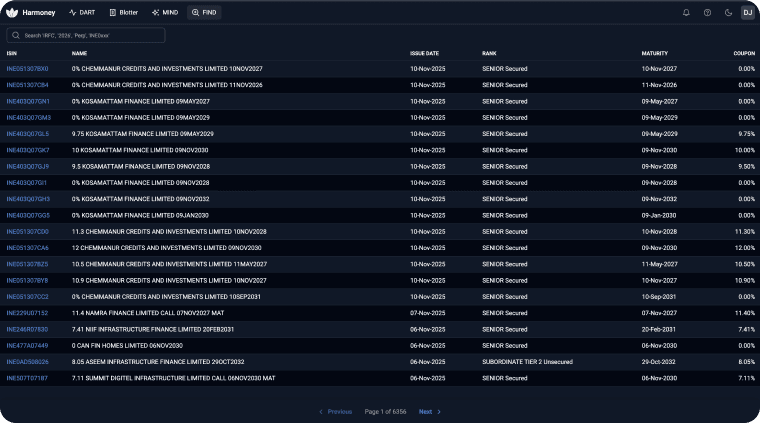760x423 pixels.
Task: Open ISIN link INE051307BY8
Action: 27,281
